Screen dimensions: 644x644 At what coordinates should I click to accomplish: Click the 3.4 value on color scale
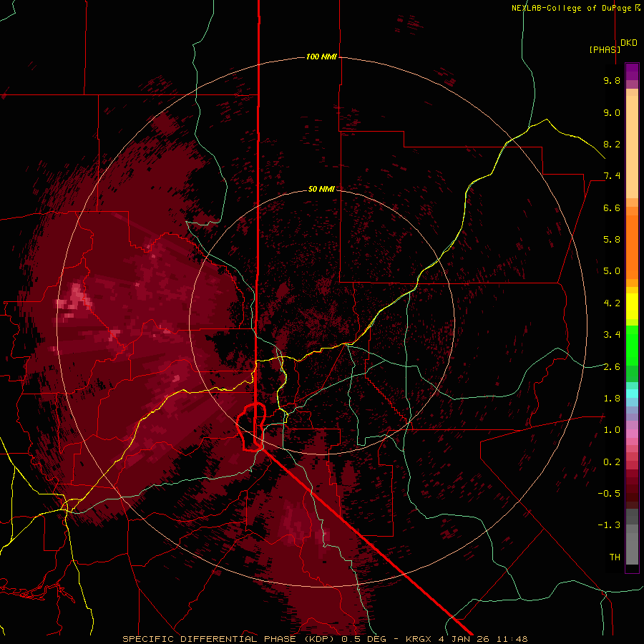(x=612, y=335)
